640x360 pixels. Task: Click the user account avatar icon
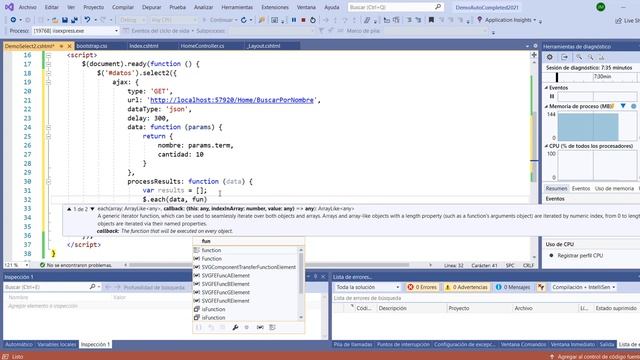click(601, 7)
